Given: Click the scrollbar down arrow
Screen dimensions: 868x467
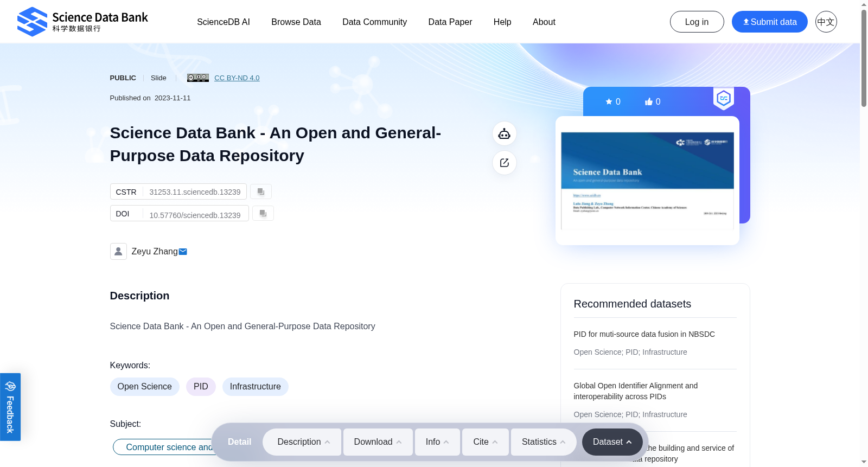Looking at the screenshot, I should [x=864, y=462].
